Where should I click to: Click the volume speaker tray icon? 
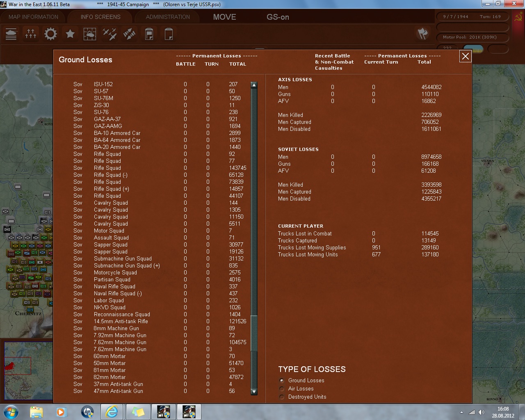[482, 412]
